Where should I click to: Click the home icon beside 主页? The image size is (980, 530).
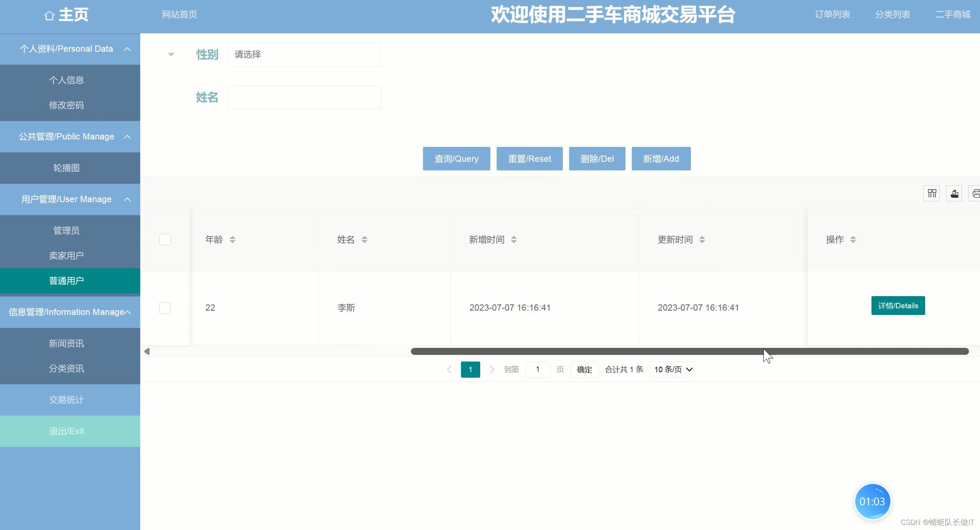click(x=49, y=16)
